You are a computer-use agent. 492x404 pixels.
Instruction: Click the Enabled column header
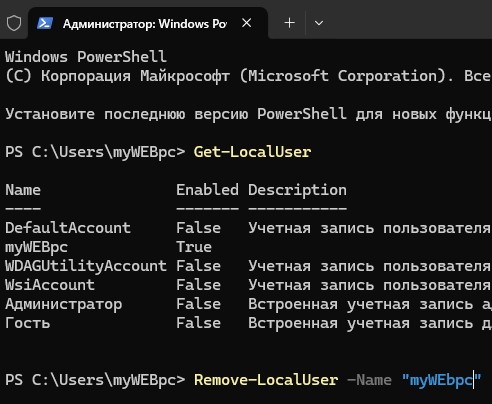(x=207, y=190)
